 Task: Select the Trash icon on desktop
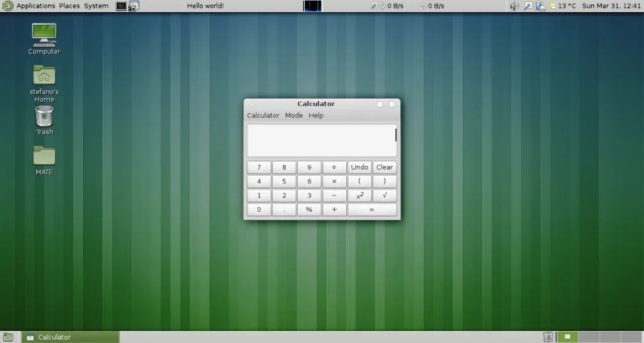[44, 116]
